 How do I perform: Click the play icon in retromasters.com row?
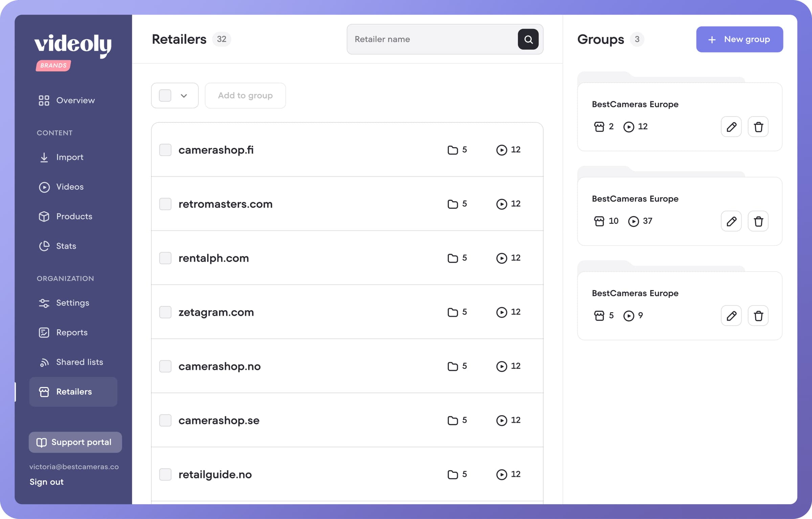pos(501,204)
